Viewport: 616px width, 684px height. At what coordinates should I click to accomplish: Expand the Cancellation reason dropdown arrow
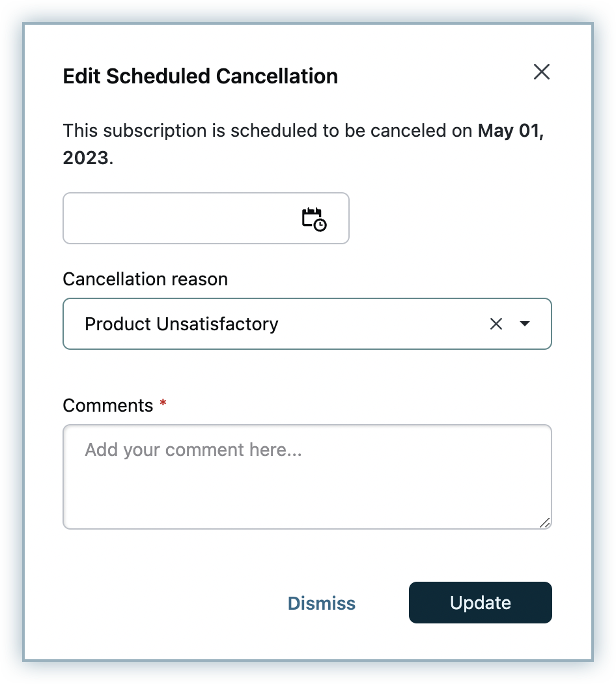[525, 324]
